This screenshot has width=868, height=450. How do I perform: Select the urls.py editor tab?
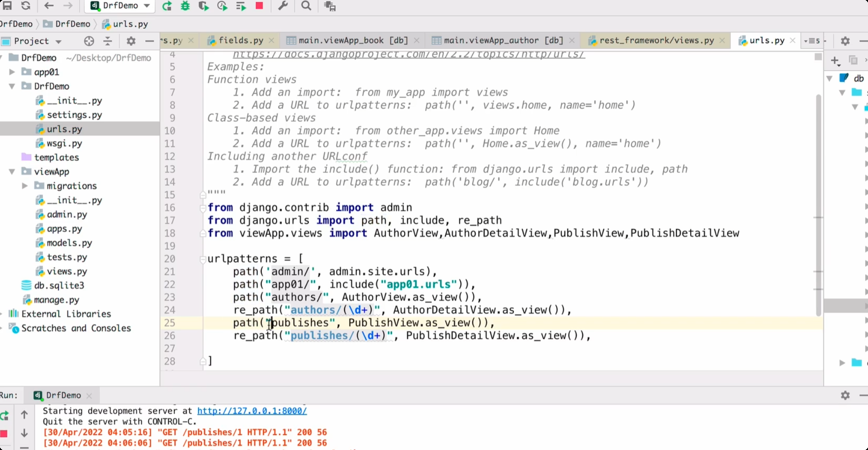coord(767,40)
